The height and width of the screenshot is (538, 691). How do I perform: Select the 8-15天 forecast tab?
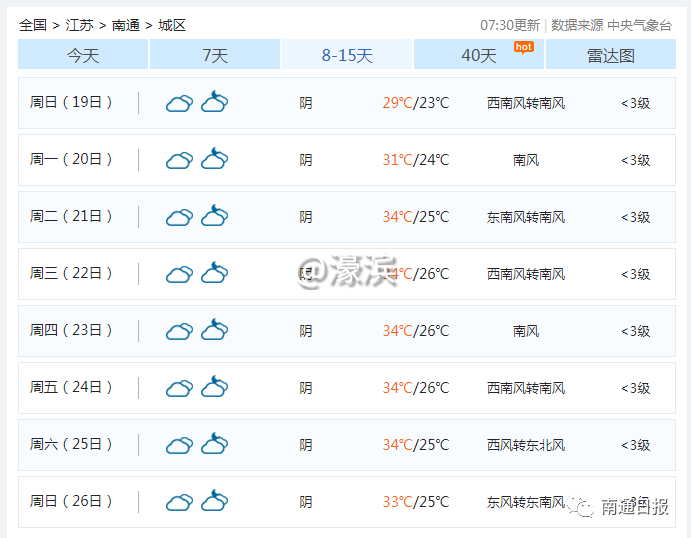tap(347, 55)
